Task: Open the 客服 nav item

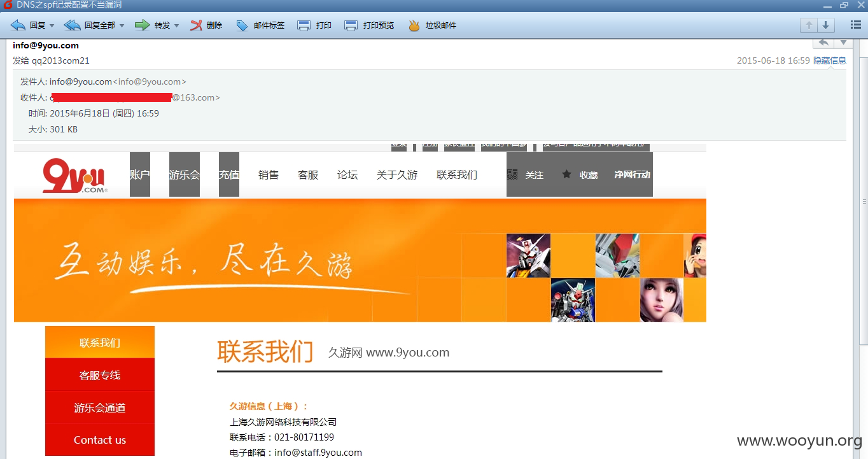Action: pos(308,174)
